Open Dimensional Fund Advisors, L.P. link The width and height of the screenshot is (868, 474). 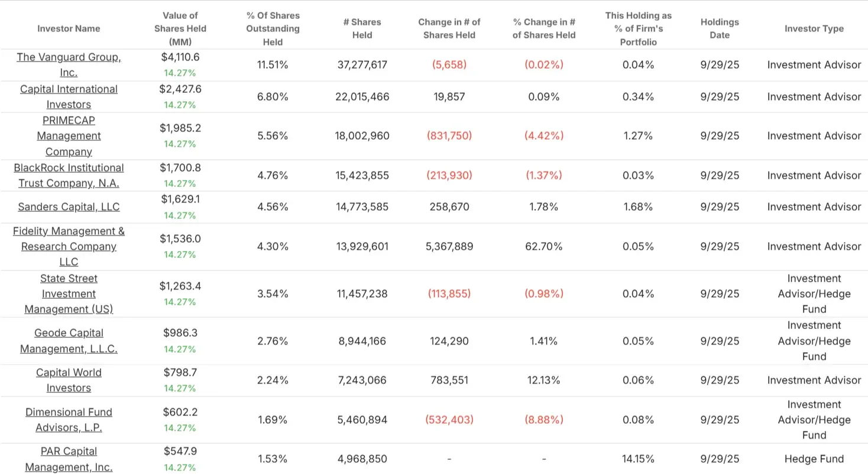[x=69, y=420]
